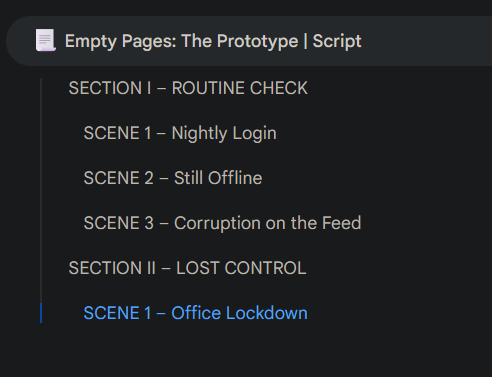This screenshot has height=377, width=492.
Task: Open the Empty Pages: The Prototype tab
Action: 249,41
